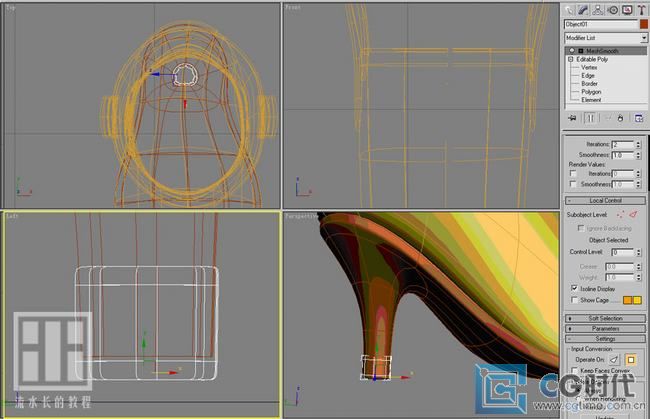Click Remove Modifier from stack icon
650x419 pixels.
coord(621,118)
